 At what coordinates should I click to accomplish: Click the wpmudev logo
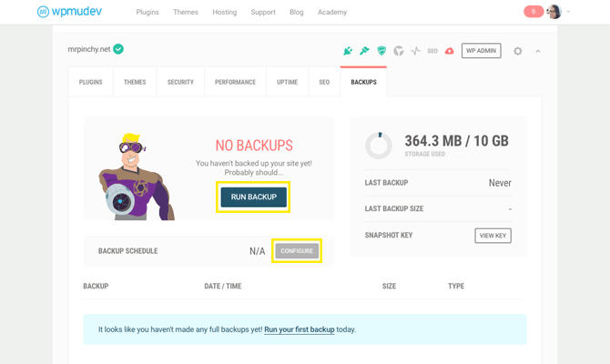pos(69,12)
